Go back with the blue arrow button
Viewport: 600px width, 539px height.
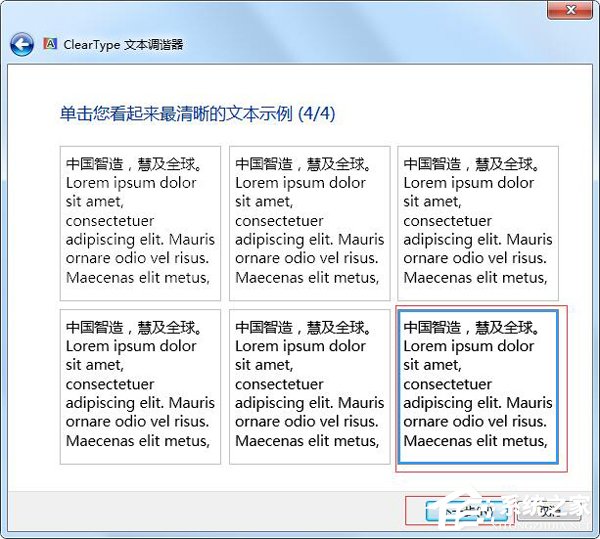coord(22,44)
